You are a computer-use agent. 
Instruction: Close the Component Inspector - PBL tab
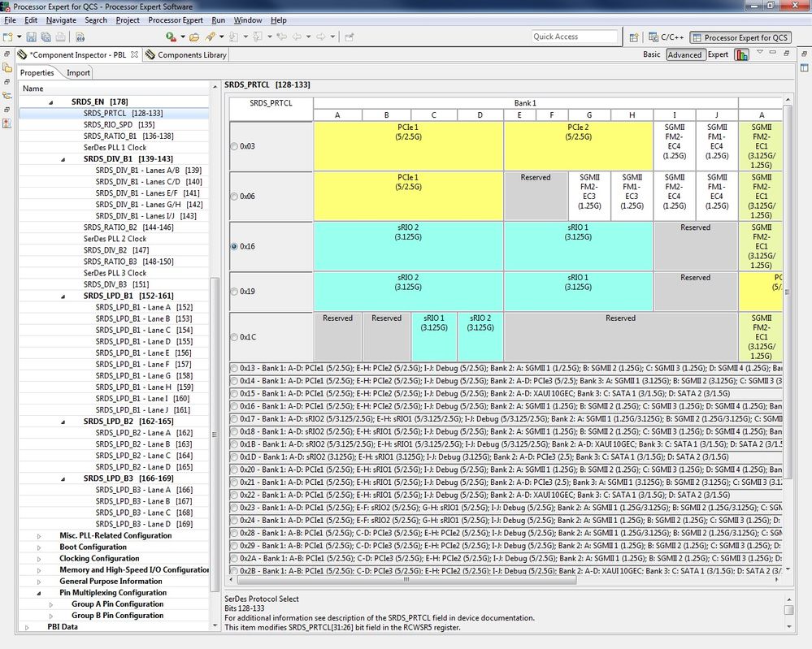[134, 54]
